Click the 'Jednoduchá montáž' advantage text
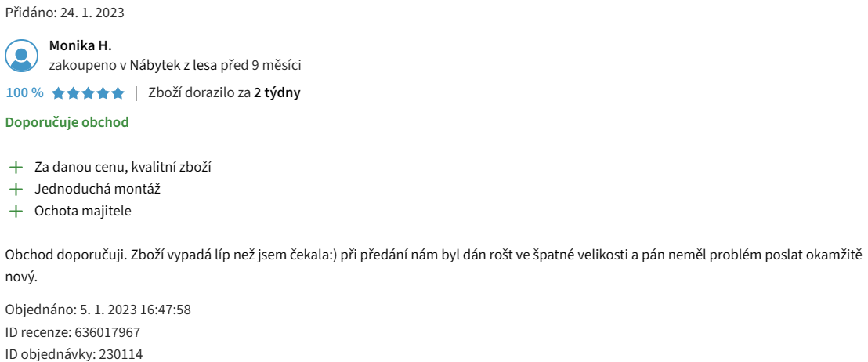Image resolution: width=868 pixels, height=362 pixels. (97, 189)
